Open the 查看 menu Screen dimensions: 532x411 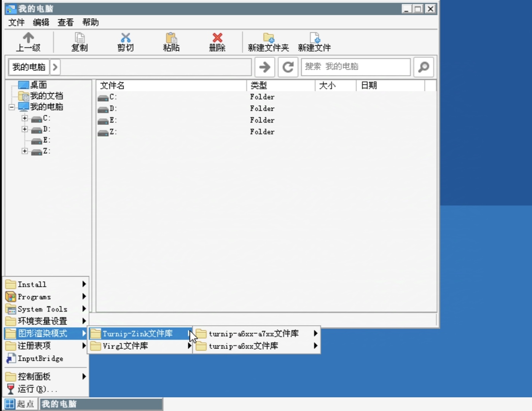(65, 22)
